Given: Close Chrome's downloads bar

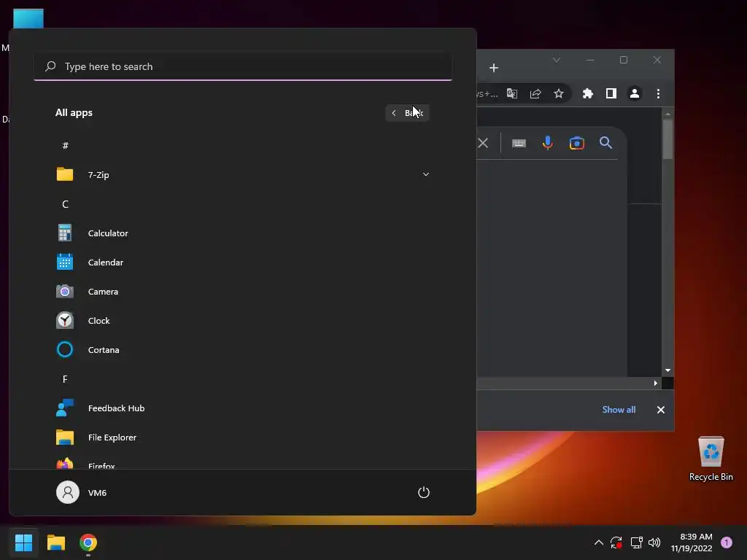Looking at the screenshot, I should [661, 410].
